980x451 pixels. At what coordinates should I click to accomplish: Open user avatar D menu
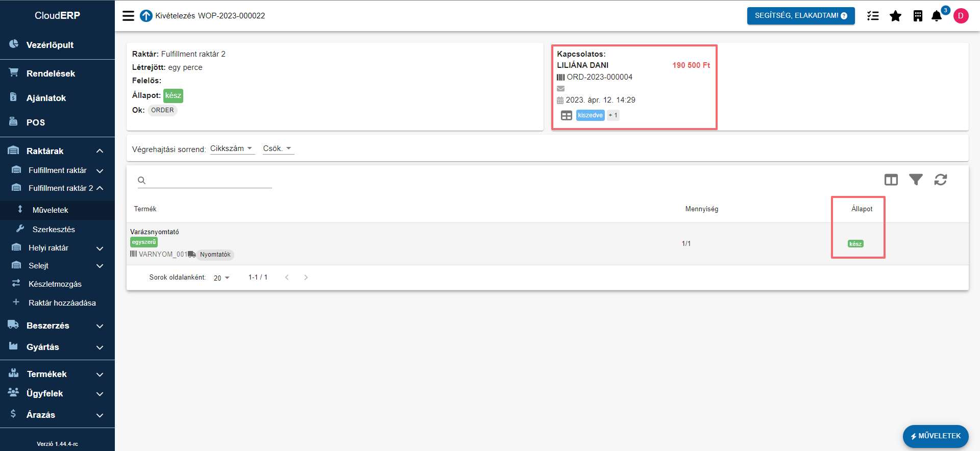point(961,16)
